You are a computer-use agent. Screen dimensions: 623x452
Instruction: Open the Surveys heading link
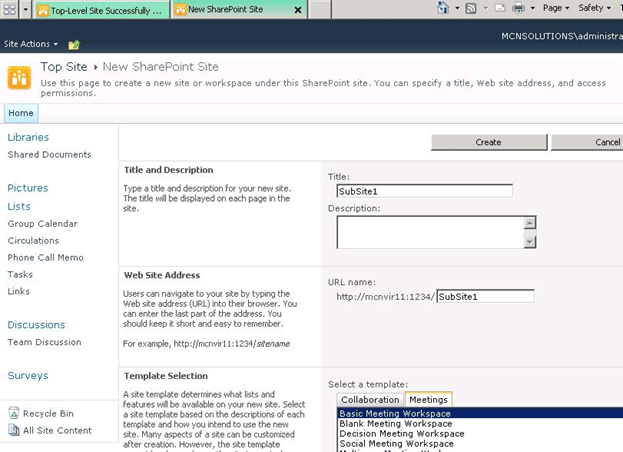coord(28,376)
